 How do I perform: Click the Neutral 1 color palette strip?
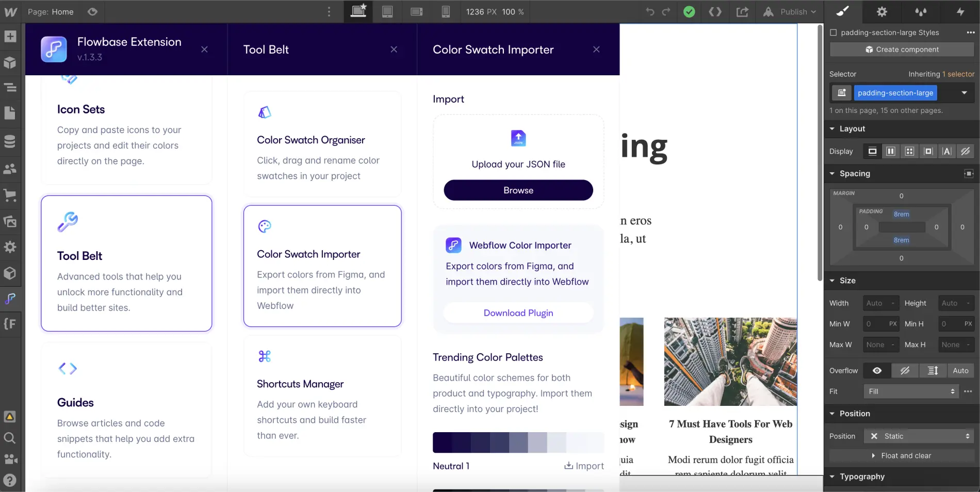[x=518, y=442]
